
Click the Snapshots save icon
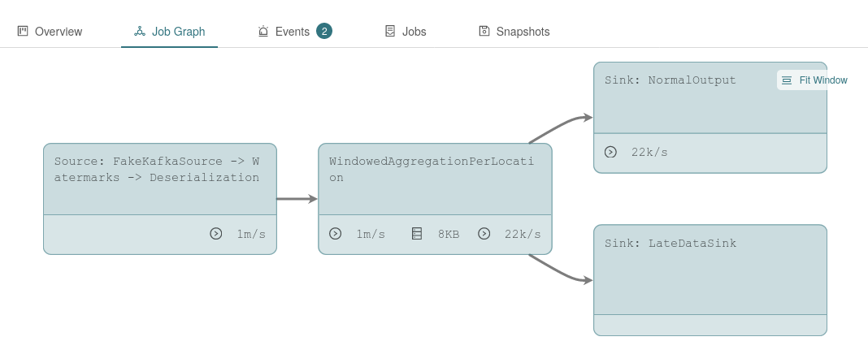click(x=484, y=31)
